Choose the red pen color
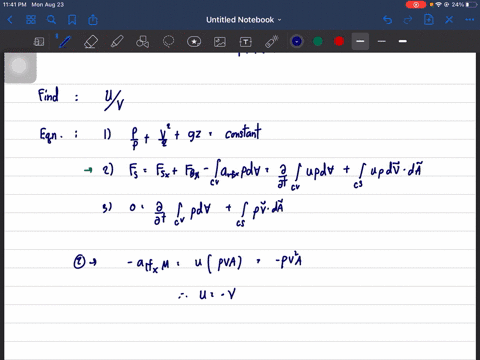The image size is (480, 360). pyautogui.click(x=339, y=41)
